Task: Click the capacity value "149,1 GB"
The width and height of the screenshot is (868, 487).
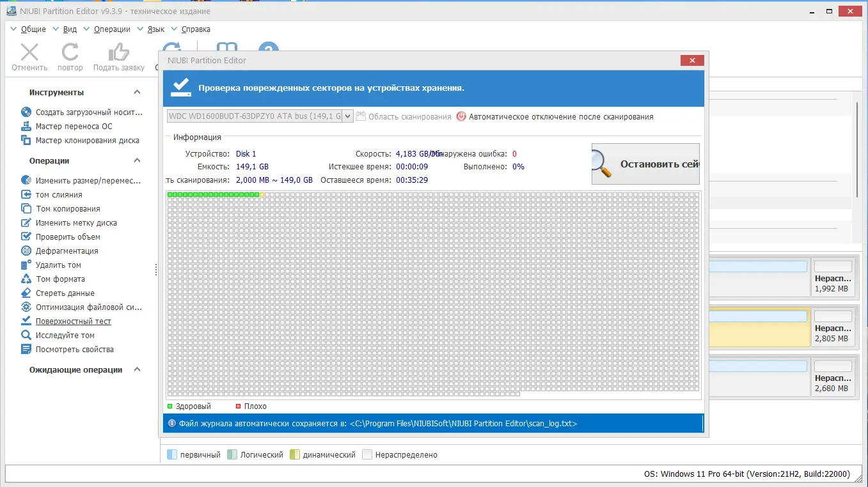Action: (x=252, y=167)
